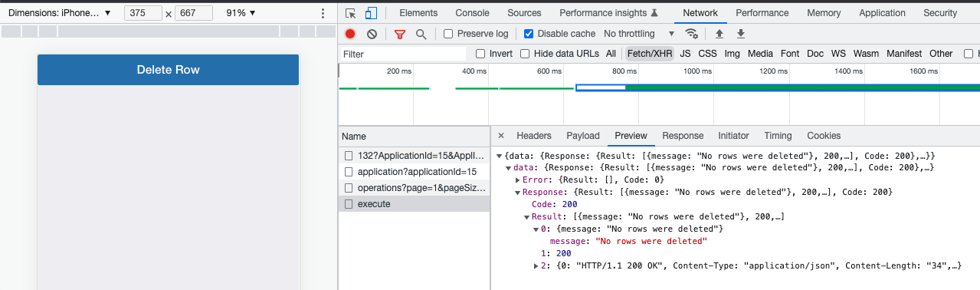Filter requests by Media
Screen dimensions: 980x290
pos(760,54)
